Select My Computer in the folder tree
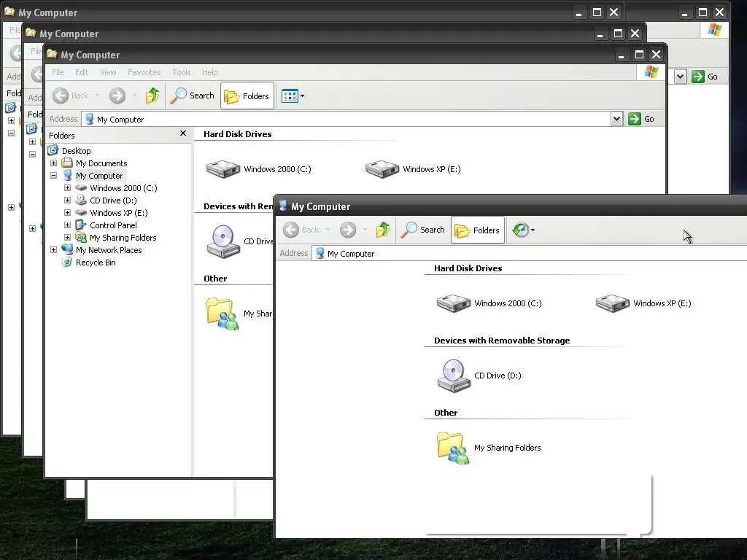 [99, 176]
